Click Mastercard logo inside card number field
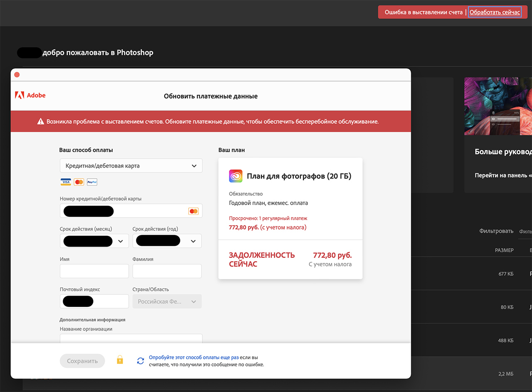This screenshot has height=392, width=532. point(193,211)
